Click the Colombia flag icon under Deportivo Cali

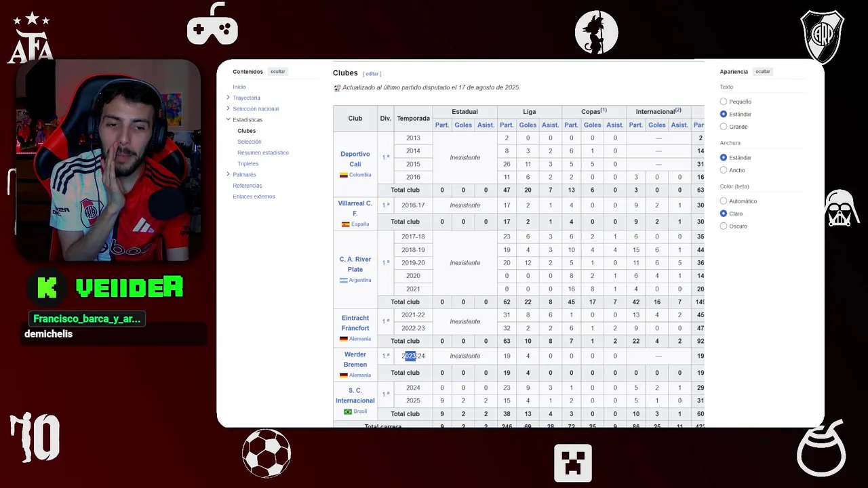pos(344,175)
